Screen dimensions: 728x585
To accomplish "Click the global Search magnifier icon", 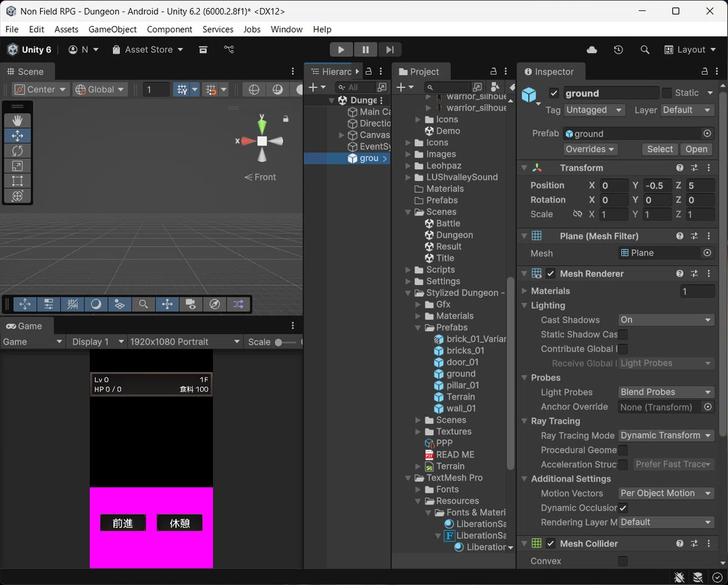I will tap(645, 50).
